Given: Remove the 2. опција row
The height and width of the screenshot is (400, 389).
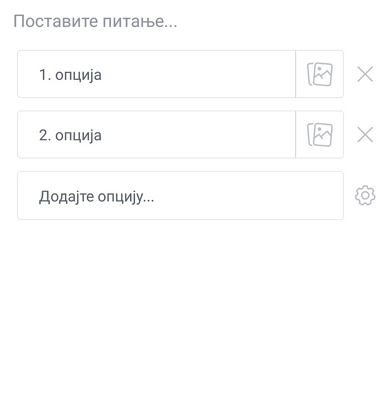Looking at the screenshot, I should pyautogui.click(x=365, y=135).
